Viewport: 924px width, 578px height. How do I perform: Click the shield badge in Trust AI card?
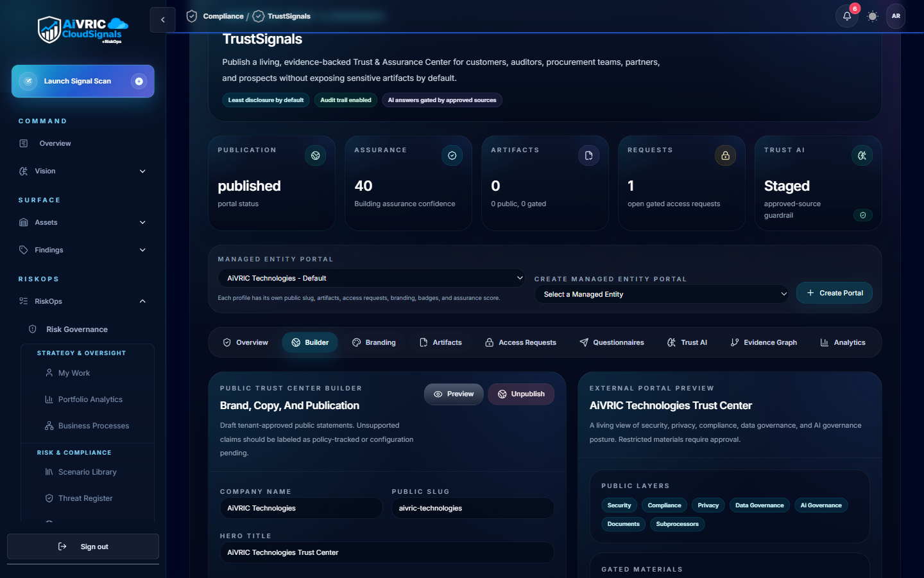coord(862,215)
